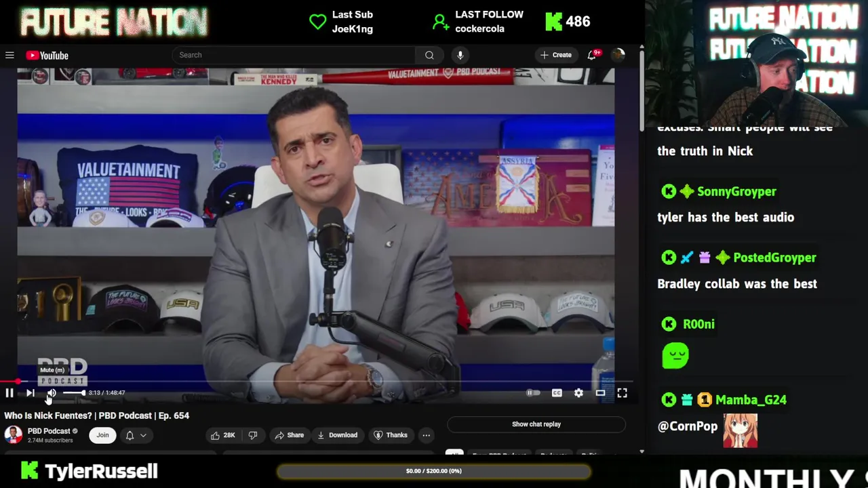Enter full screen mode

622,392
